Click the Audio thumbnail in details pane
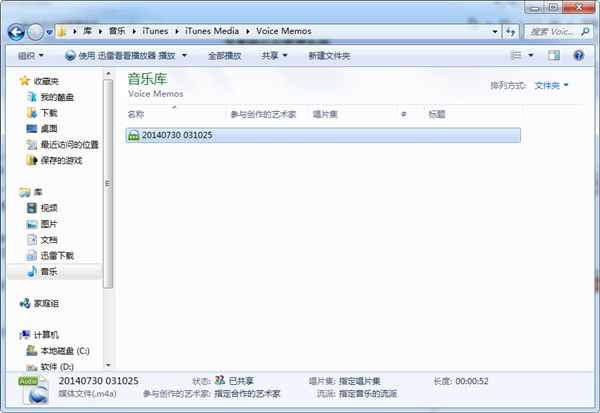Viewport: 600px width, 413px height. click(x=33, y=390)
